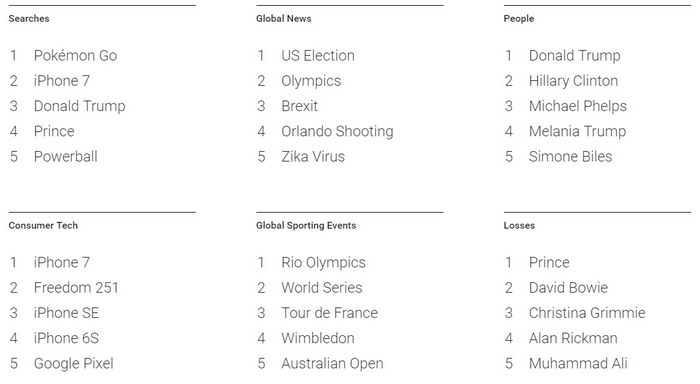
Task: Click iPhone SE tech entry
Action: pos(66,313)
